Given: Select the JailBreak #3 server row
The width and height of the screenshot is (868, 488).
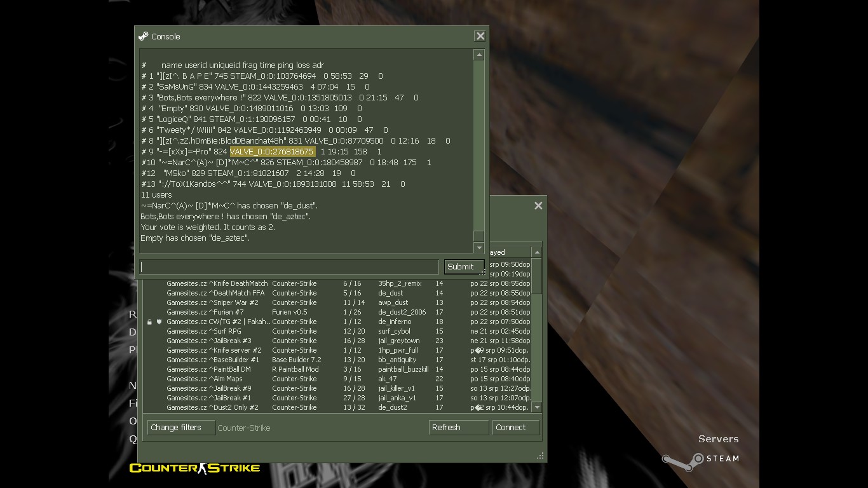Looking at the screenshot, I should pyautogui.click(x=337, y=341).
